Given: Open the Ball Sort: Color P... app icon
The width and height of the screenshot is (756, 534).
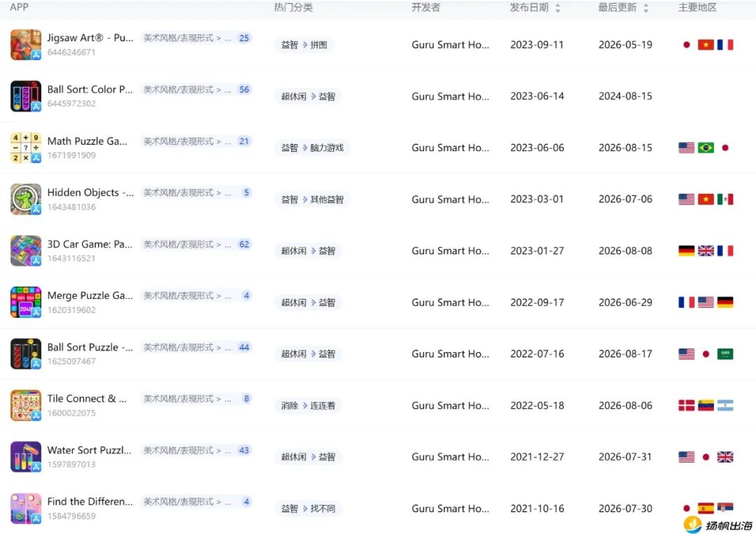Looking at the screenshot, I should 26,96.
